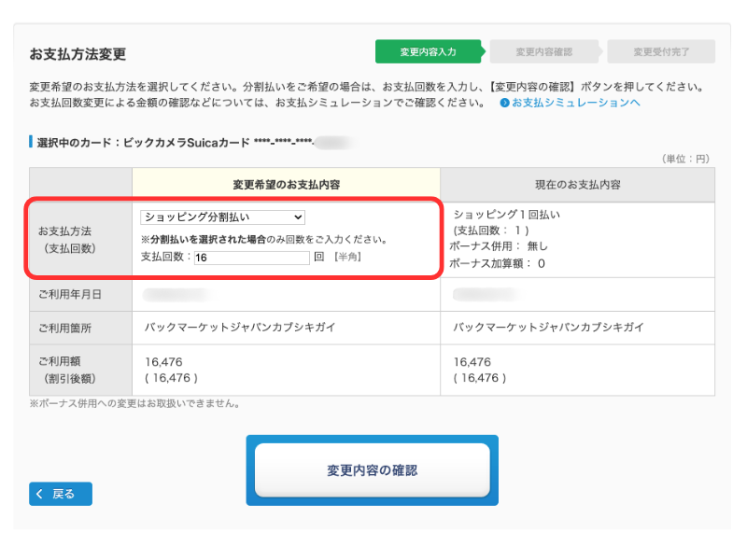This screenshot has height=560, width=747.
Task: Click the ご利用年月日 row label
Action: click(x=70, y=295)
